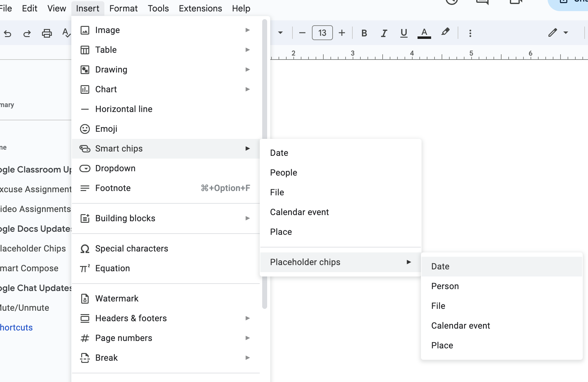Viewport: 588px width, 382px height.
Task: Open the three-dot More toolbar options
Action: [470, 33]
